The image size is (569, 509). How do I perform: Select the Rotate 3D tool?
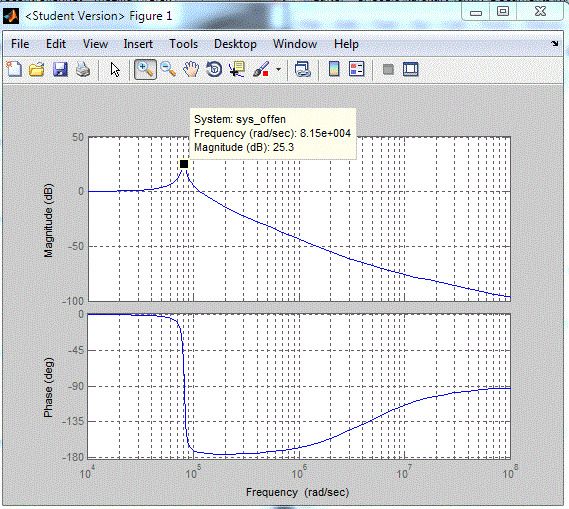(x=214, y=69)
